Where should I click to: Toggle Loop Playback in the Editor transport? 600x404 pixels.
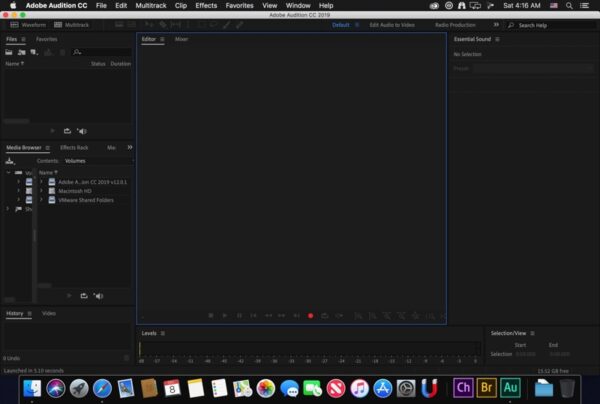[x=324, y=316]
